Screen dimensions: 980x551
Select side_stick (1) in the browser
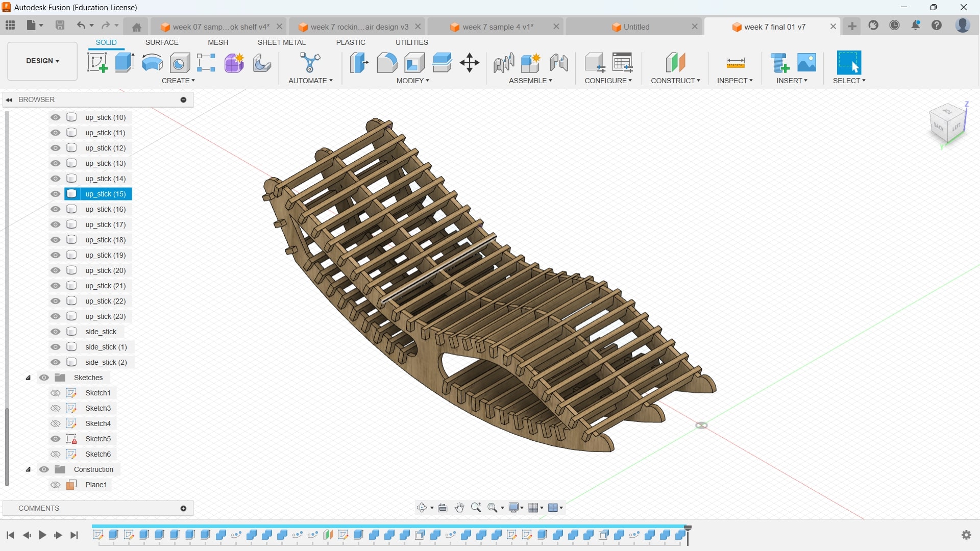point(106,347)
